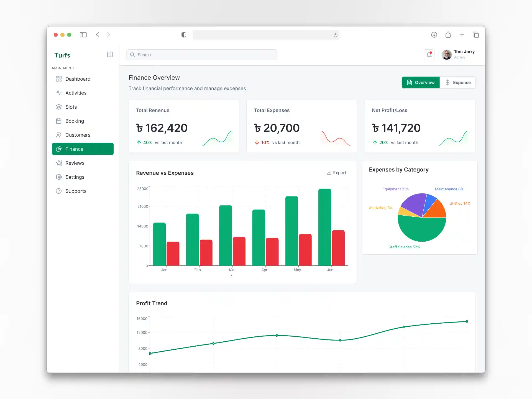The height and width of the screenshot is (399, 532).
Task: Click the browser share icon
Action: pos(448,35)
